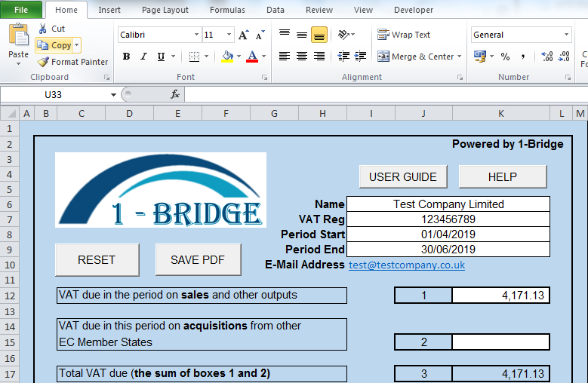Click the Format Painter brush icon

(x=43, y=62)
